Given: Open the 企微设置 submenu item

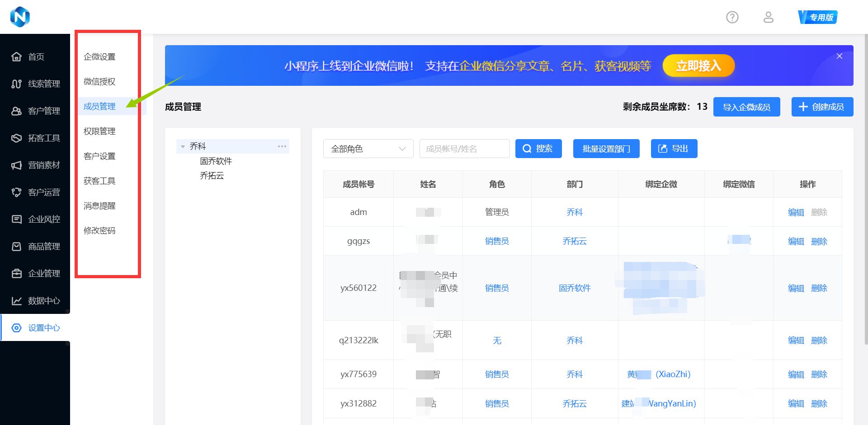Looking at the screenshot, I should click(x=99, y=57).
